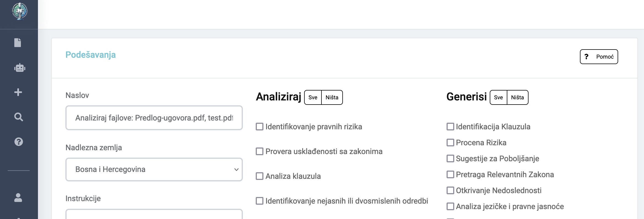Click Ništa next to Generisi
This screenshot has width=644, height=219.
click(518, 97)
